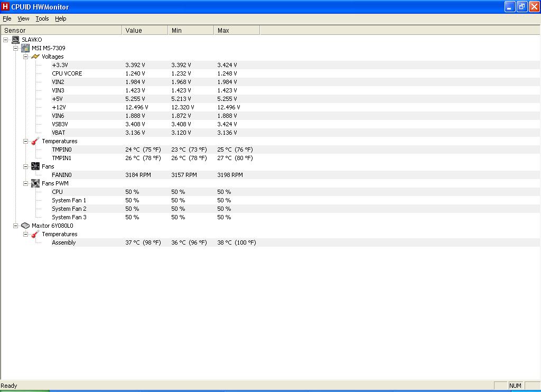Click the NUM indicator in status bar
This screenshot has width=541, height=392.
(516, 386)
